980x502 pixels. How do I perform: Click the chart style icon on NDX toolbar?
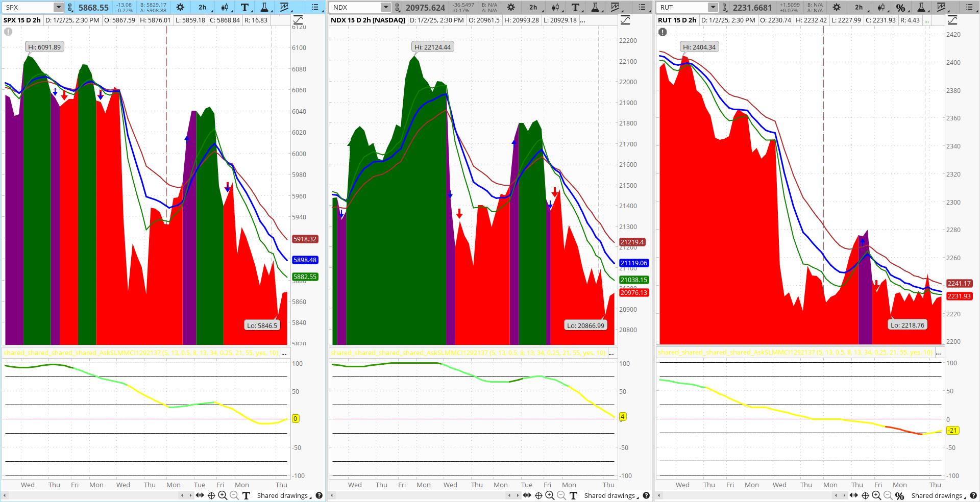pyautogui.click(x=616, y=8)
